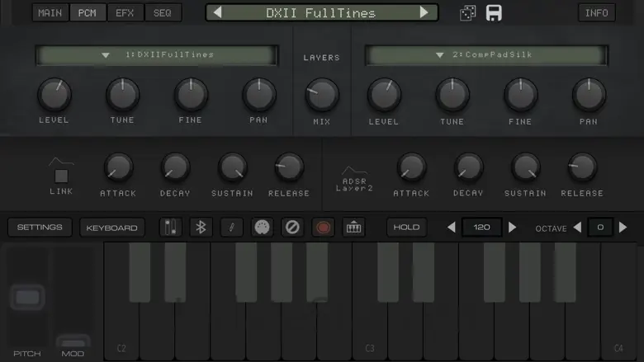Go to next preset with right arrow
This screenshot has height=362, width=644.
pos(424,12)
